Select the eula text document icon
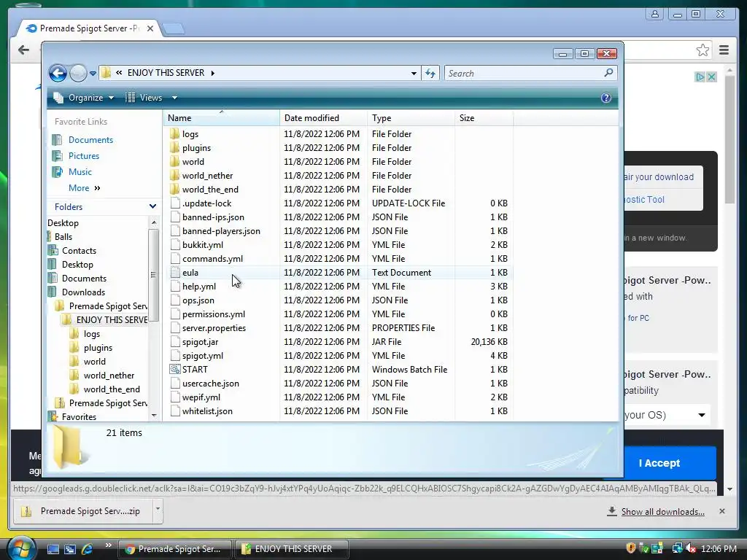Image resolution: width=747 pixels, height=560 pixels. [175, 273]
